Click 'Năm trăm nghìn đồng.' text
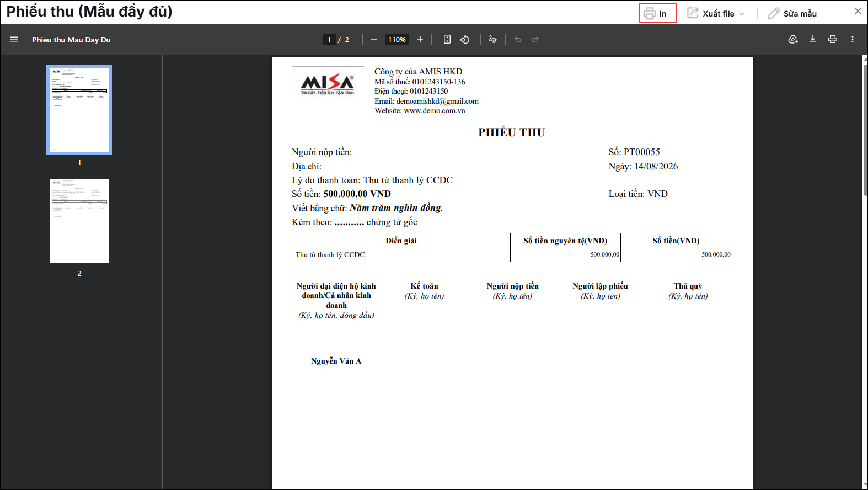This screenshot has width=868, height=490. click(396, 207)
